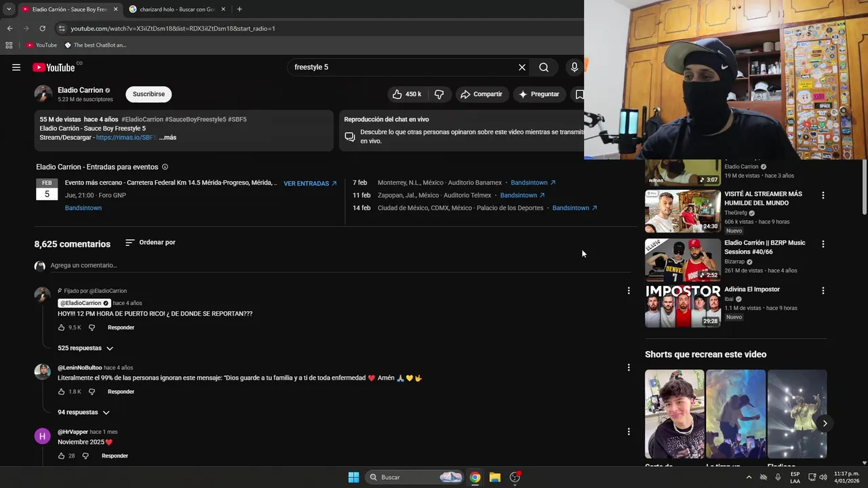Close the Eladio Carrión YouTube tab

[116, 9]
